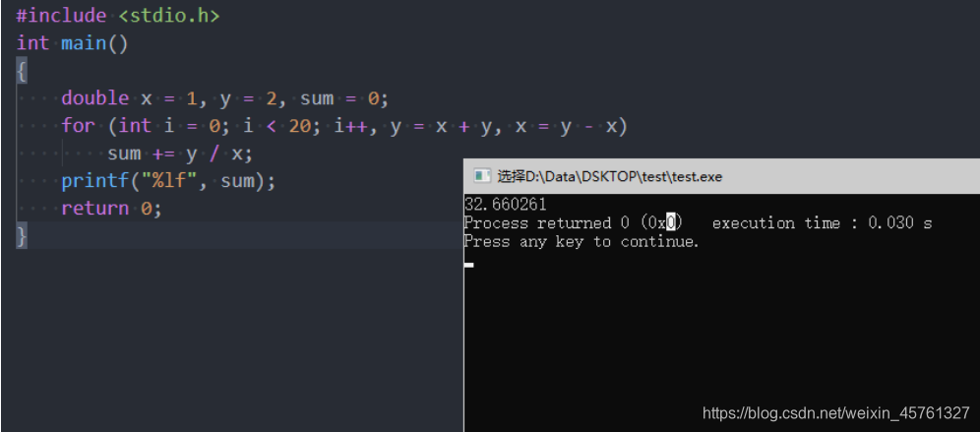
Task: Click the console title test.exe path
Action: coord(609,176)
